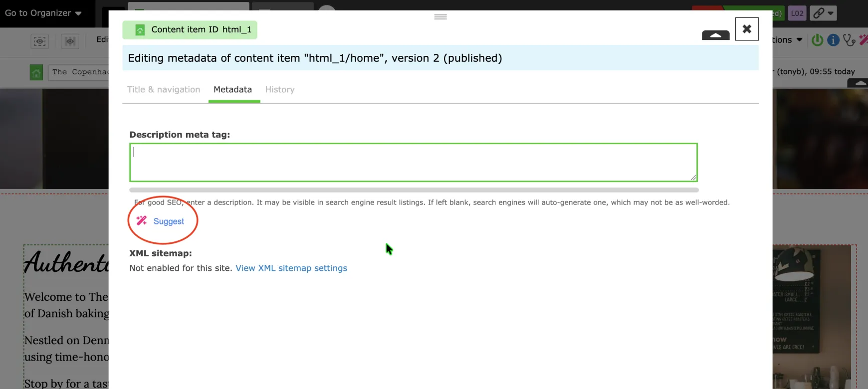The width and height of the screenshot is (868, 389).
Task: Toggle the show editable areas eye icon
Action: pos(40,41)
